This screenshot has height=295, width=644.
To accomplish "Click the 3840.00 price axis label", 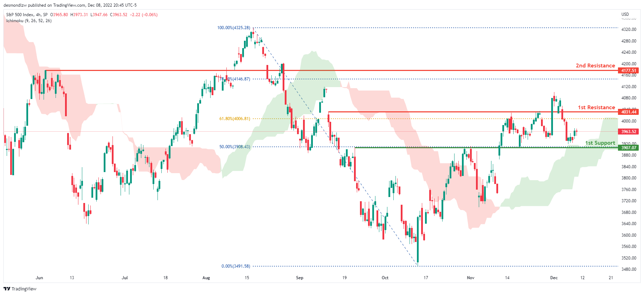I will tap(629, 167).
